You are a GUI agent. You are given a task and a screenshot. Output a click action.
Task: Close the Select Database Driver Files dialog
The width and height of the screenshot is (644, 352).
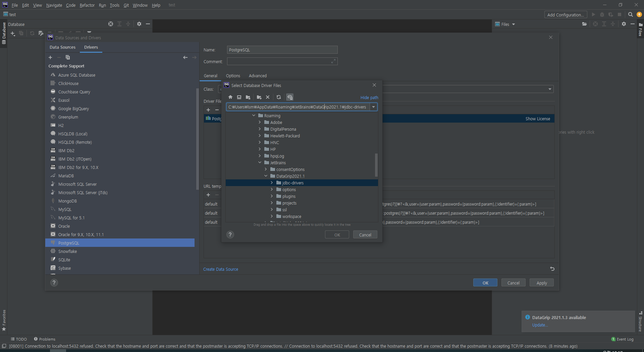click(x=374, y=85)
